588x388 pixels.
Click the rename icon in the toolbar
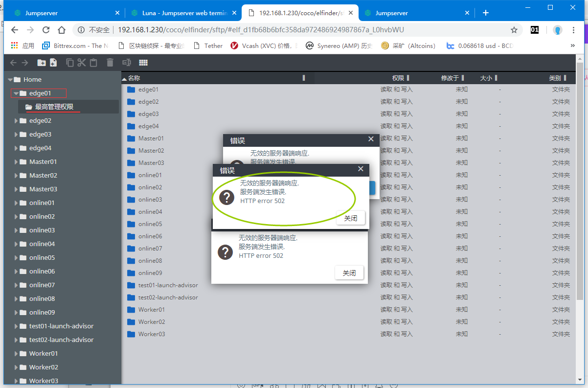point(126,63)
